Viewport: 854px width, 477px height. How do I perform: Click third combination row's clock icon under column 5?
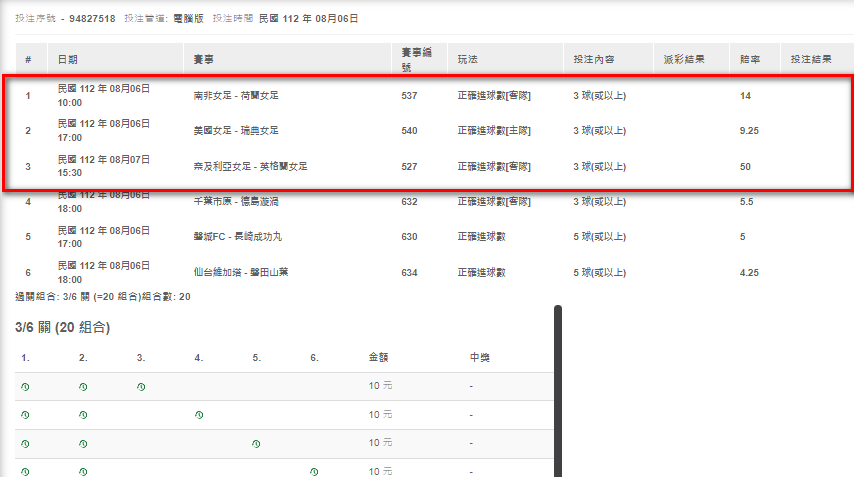[257, 443]
